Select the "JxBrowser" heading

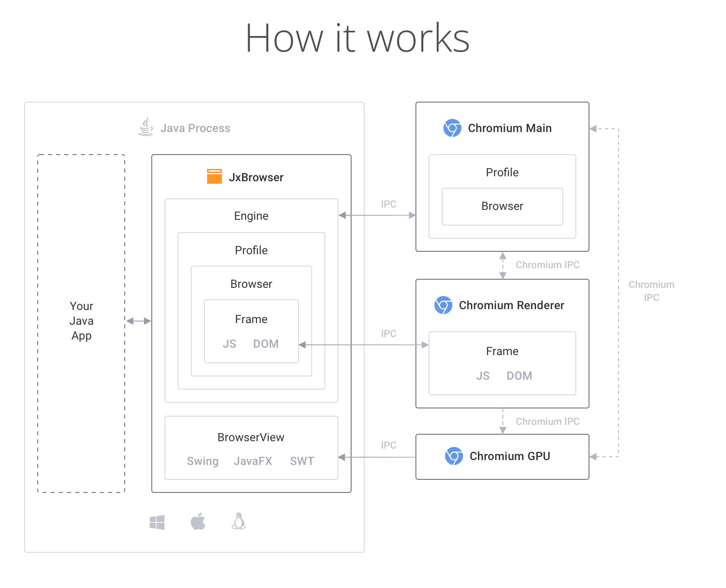click(256, 177)
